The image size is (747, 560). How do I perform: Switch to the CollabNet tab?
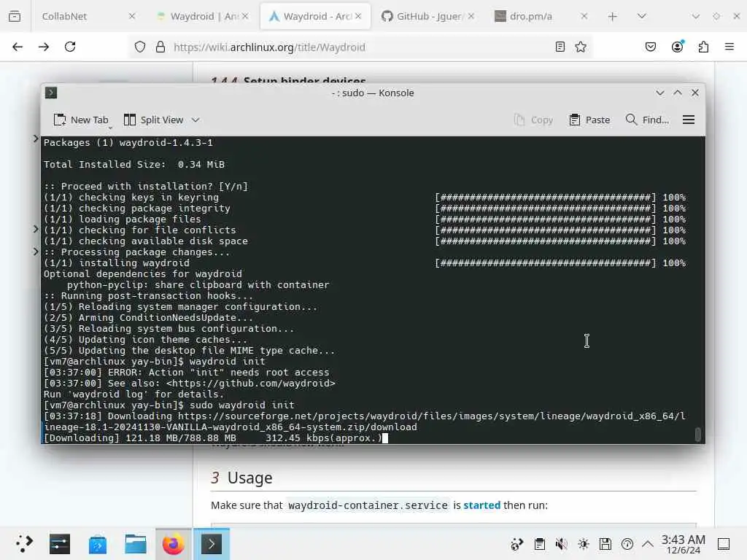[64, 16]
